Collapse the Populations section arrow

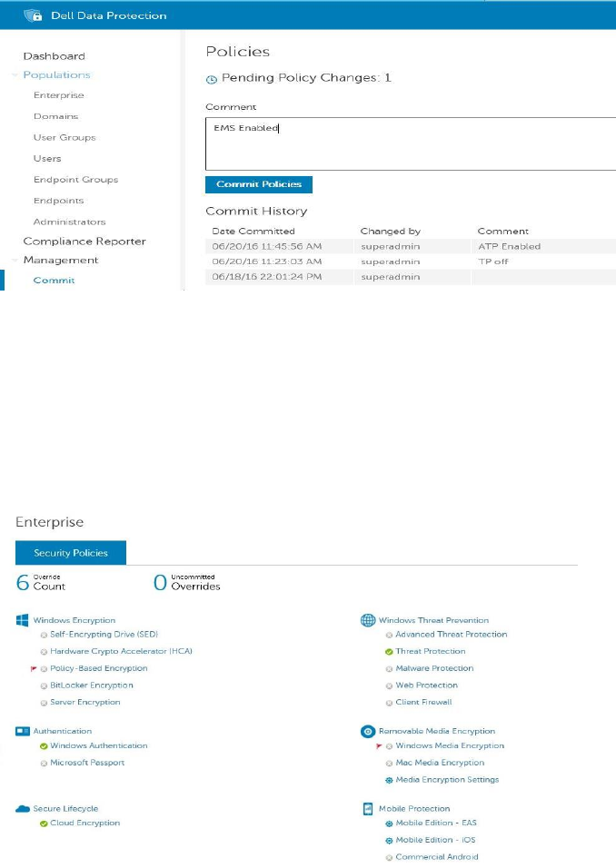coord(15,75)
